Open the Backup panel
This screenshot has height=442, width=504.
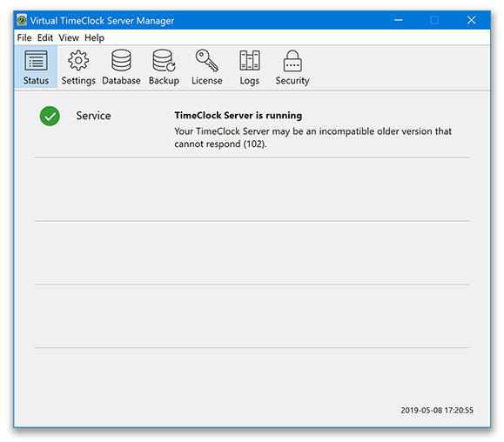[164, 67]
